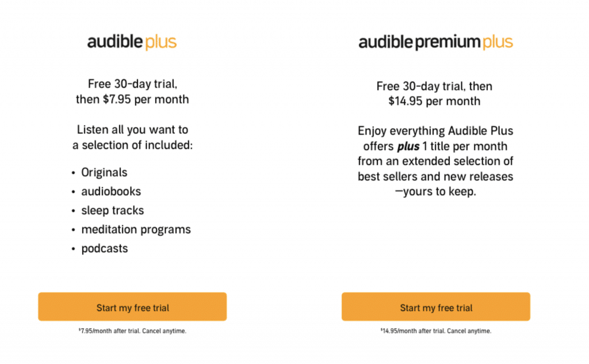Start free trial for Audible Plus
The height and width of the screenshot is (364, 589).
click(x=132, y=307)
